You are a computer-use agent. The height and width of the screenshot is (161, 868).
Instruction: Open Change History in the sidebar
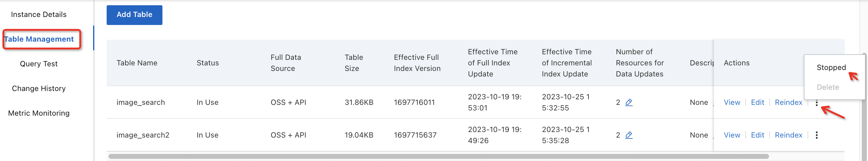39,89
